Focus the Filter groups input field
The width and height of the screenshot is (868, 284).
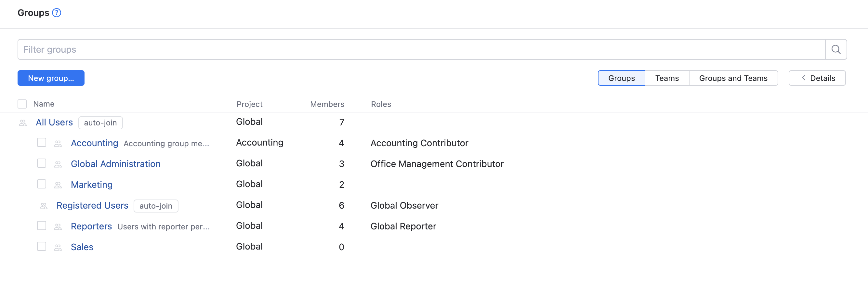[x=421, y=49]
